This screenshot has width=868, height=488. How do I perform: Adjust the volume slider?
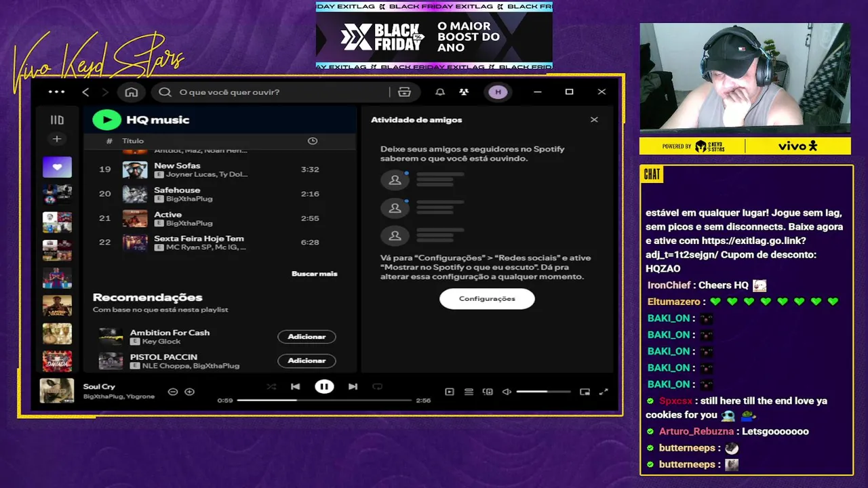click(x=543, y=392)
